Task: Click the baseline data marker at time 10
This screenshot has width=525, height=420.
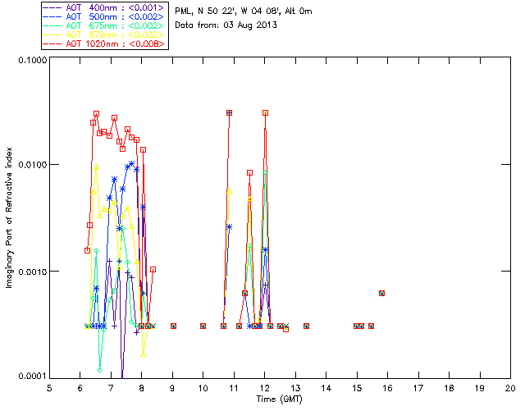Action: (x=203, y=326)
